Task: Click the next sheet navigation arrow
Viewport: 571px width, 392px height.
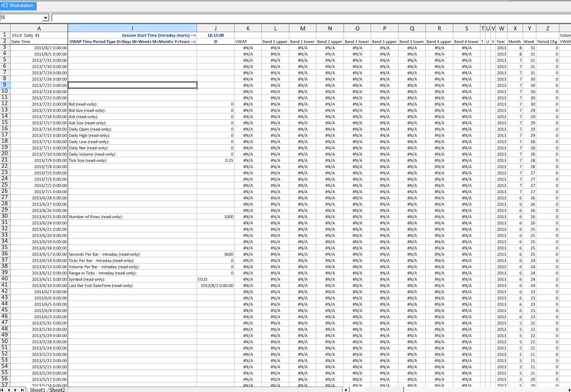Action: (x=15, y=389)
